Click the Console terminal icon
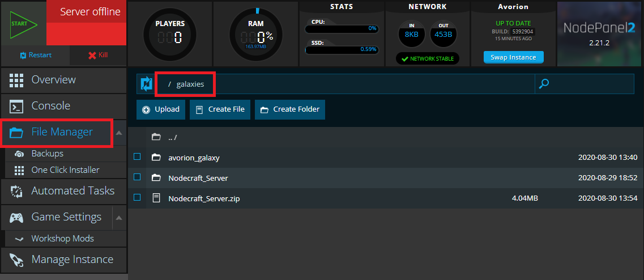This screenshot has width=644, height=280. pos(16,106)
